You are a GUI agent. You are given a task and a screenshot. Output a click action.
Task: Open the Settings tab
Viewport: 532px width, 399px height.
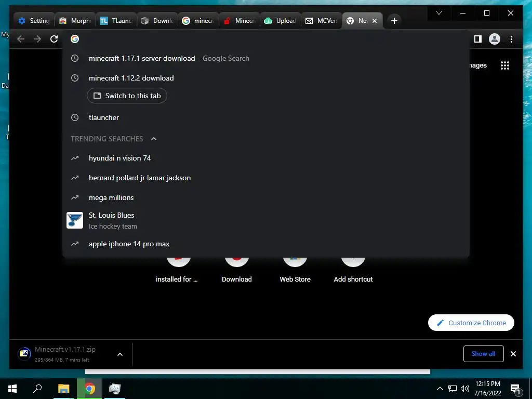click(34, 21)
